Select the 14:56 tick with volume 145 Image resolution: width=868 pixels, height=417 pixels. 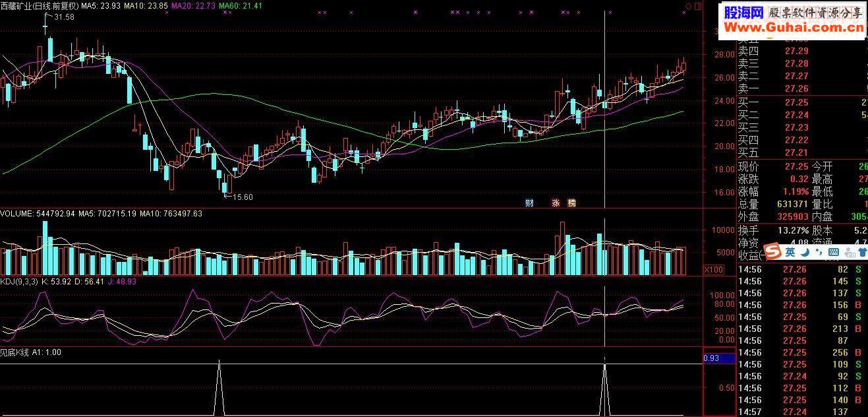click(x=801, y=281)
